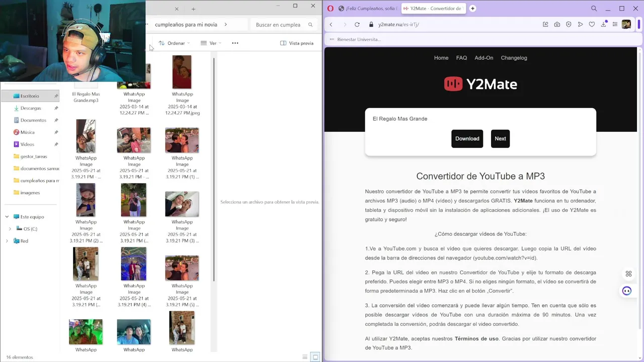Screen dimensions: 644x362
Task: Open the Términos de uso link
Action: [x=476, y=339]
